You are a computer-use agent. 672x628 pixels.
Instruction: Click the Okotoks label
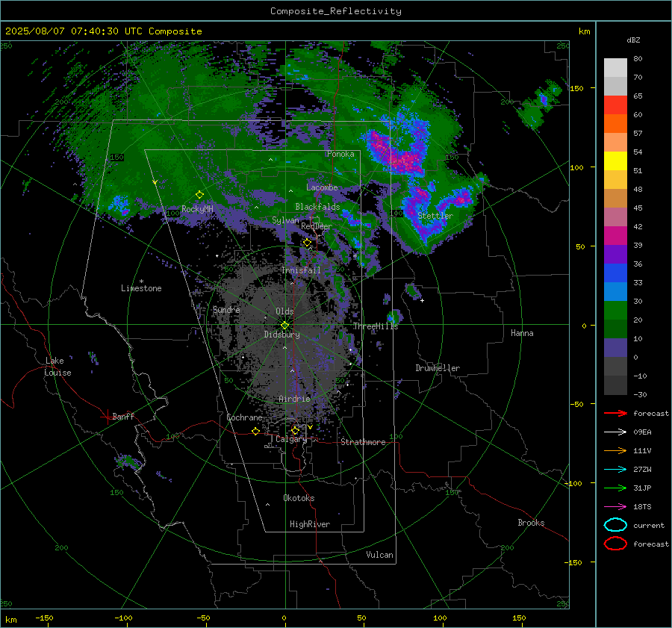299,498
